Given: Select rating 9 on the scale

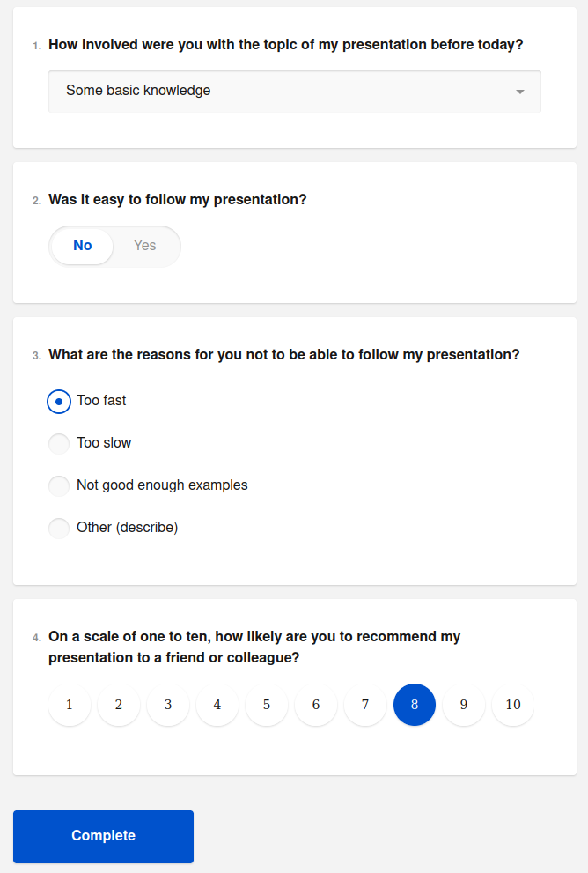Looking at the screenshot, I should [464, 705].
